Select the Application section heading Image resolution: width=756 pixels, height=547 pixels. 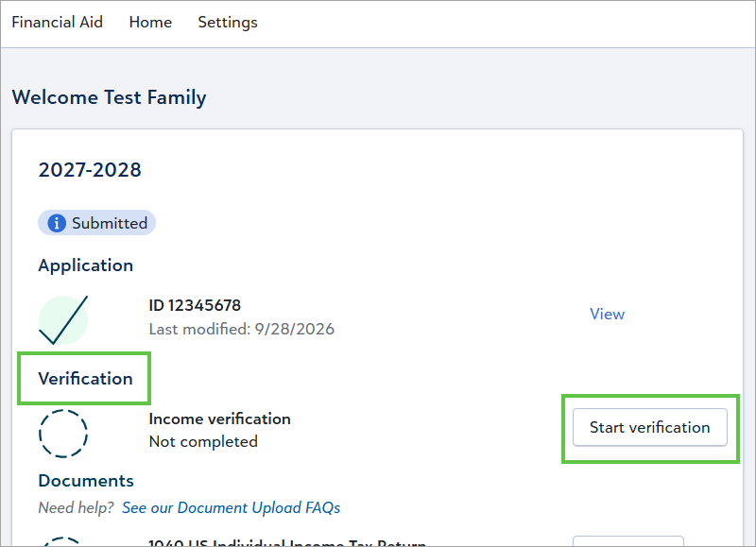86,265
